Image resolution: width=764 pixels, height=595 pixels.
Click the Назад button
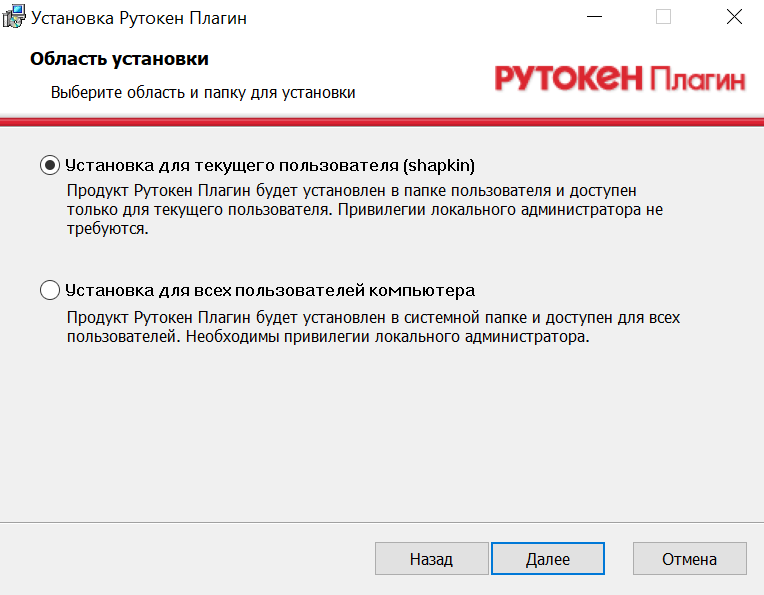(x=431, y=559)
